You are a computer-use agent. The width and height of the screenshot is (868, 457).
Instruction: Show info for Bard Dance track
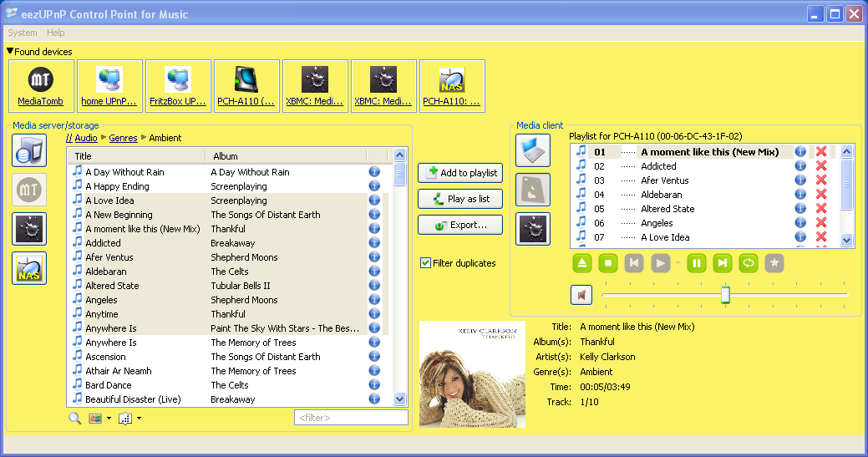(x=374, y=384)
